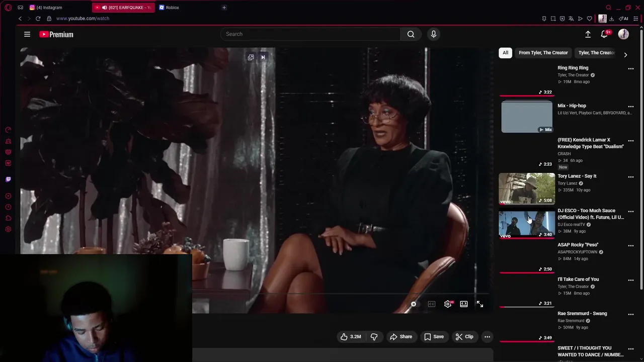
Task: Open options for Kendrick Lamar type beat
Action: click(x=631, y=141)
